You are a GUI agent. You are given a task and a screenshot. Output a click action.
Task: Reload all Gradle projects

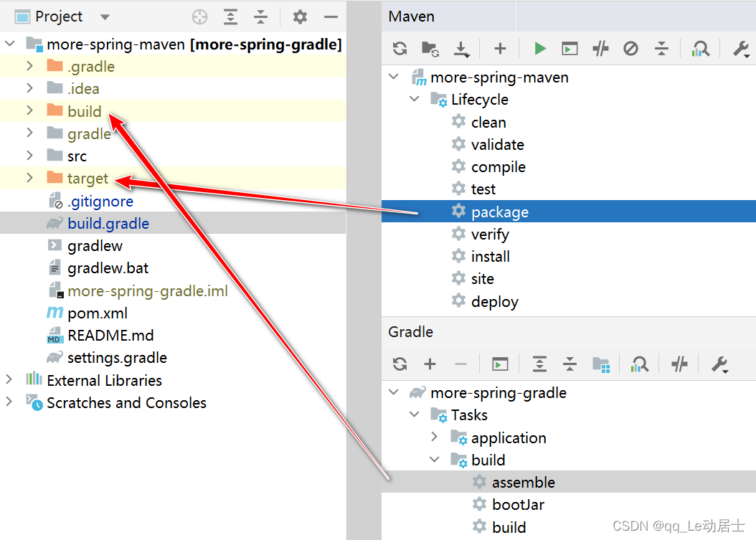point(400,364)
